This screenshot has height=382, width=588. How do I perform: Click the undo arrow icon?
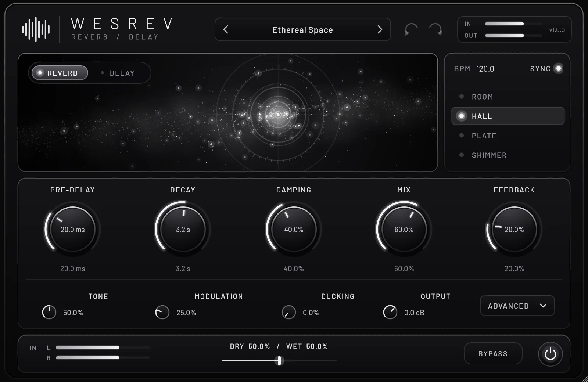411,29
